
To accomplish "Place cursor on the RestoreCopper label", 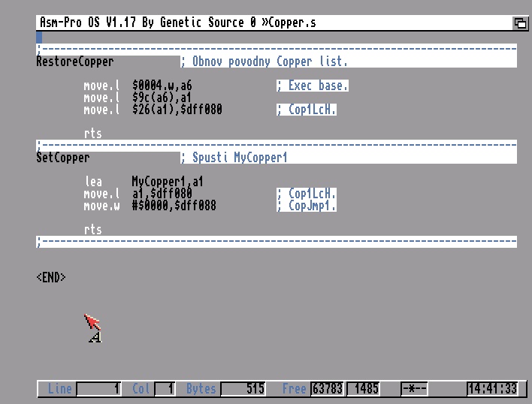I will pyautogui.click(x=75, y=62).
